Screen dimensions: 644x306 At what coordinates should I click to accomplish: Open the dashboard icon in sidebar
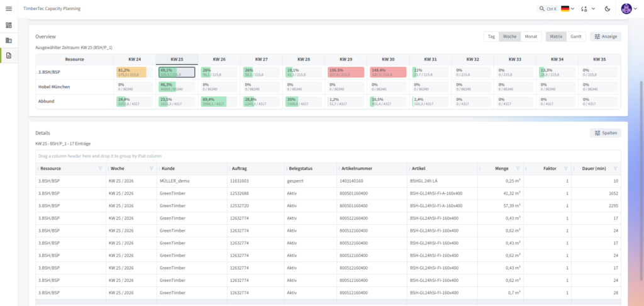9,25
